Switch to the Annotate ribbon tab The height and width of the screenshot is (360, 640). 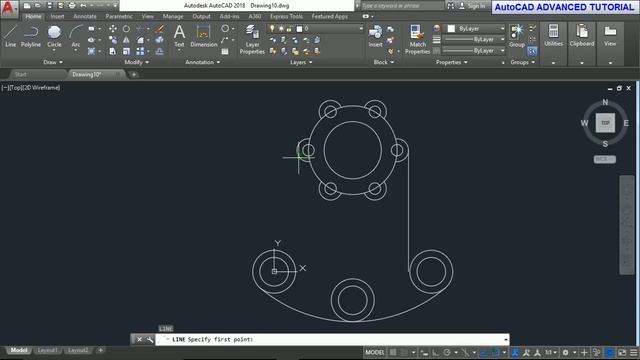pyautogui.click(x=85, y=16)
